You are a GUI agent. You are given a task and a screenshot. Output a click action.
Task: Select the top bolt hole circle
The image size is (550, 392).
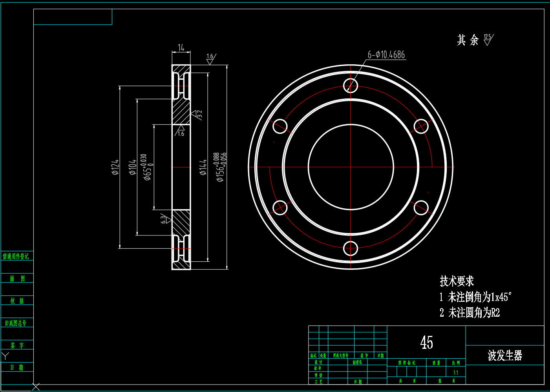[351, 85]
